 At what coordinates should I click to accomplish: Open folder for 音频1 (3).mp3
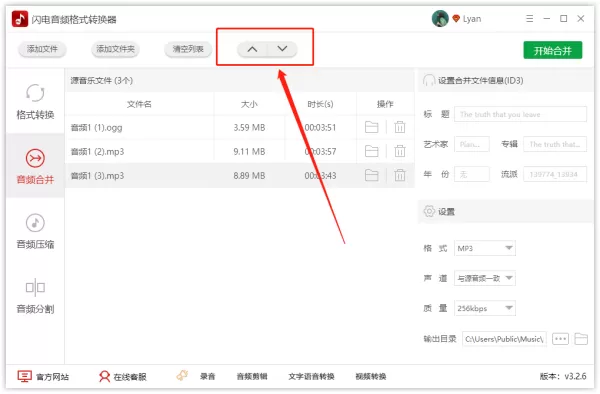tap(372, 175)
